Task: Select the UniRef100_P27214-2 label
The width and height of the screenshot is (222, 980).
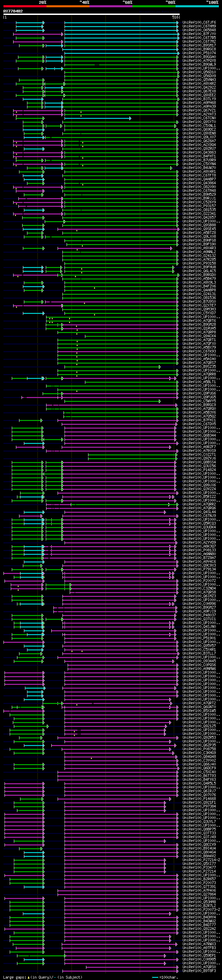Action: [202, 860]
